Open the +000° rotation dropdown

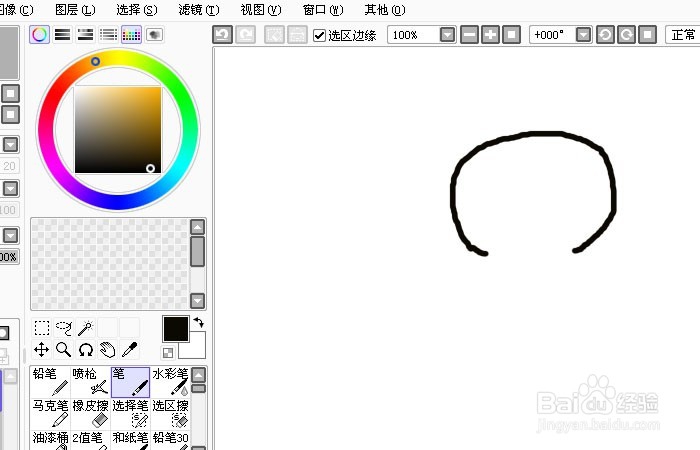(x=583, y=34)
